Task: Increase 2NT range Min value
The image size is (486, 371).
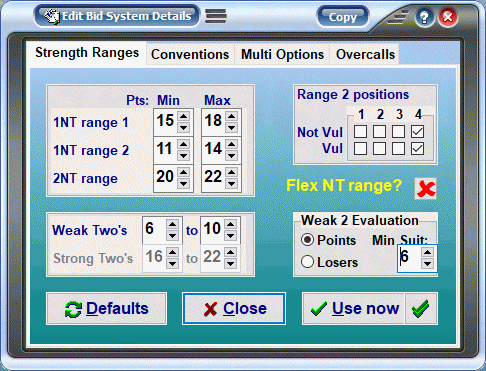Action: (x=184, y=172)
